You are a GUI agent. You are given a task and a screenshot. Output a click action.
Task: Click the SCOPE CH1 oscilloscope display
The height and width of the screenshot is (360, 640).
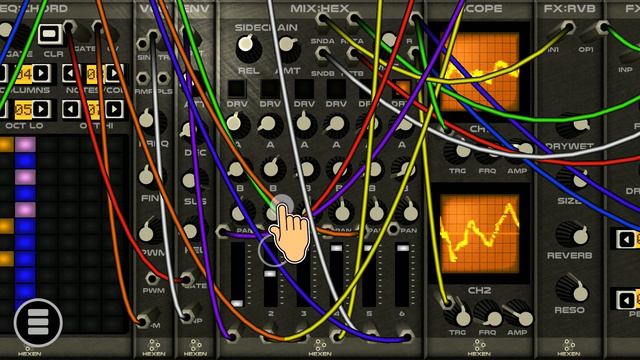coord(480,72)
